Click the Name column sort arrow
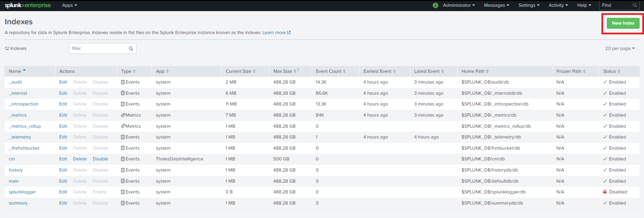The image size is (644, 218). 24,71
